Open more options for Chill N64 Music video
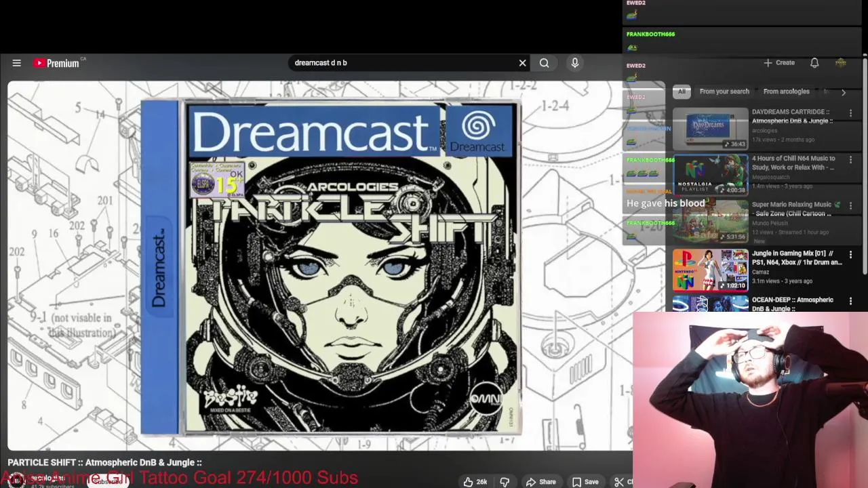Image resolution: width=868 pixels, height=488 pixels. pos(850,160)
